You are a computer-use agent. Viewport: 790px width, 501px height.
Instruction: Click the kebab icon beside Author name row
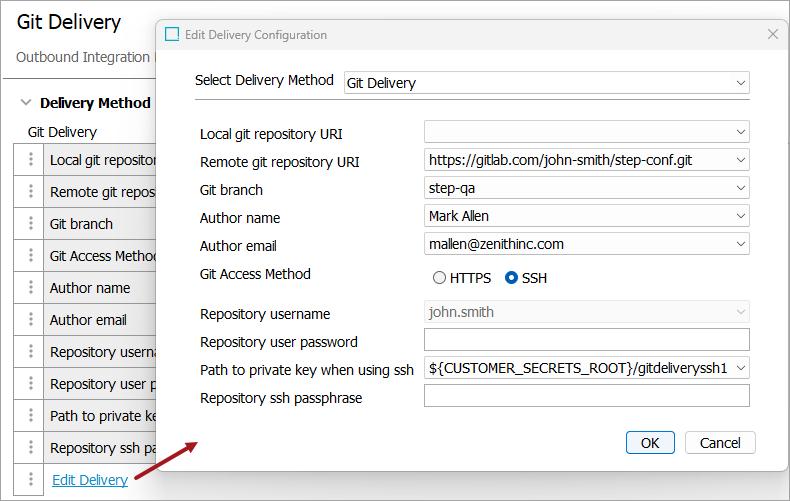pyautogui.click(x=31, y=288)
